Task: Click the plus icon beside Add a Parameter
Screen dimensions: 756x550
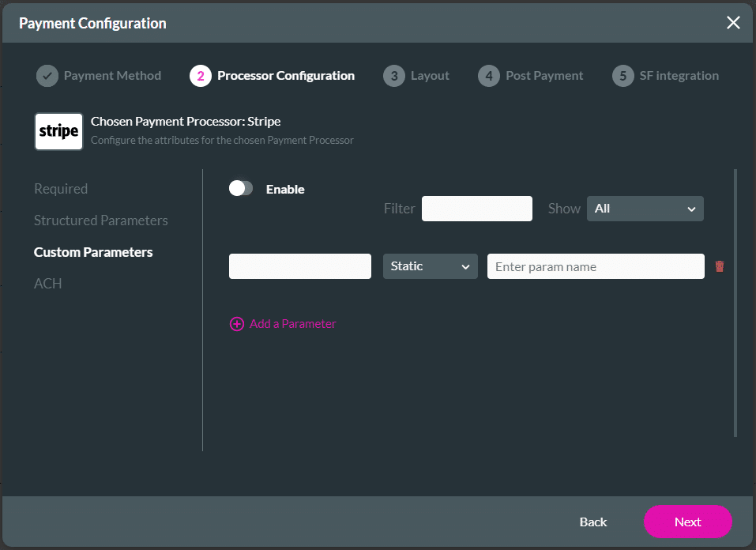Action: pyautogui.click(x=236, y=324)
